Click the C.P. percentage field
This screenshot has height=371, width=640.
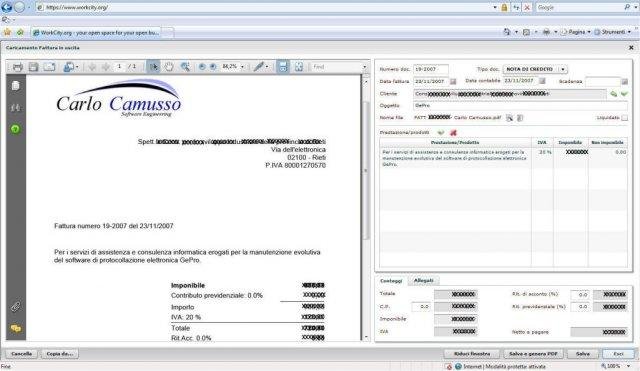pyautogui.click(x=421, y=307)
